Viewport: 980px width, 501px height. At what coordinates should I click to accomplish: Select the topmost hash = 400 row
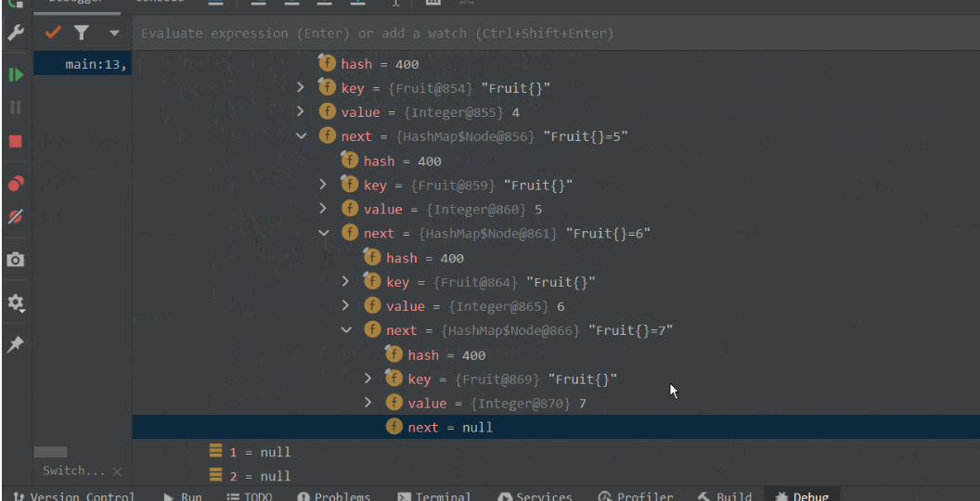coord(556,64)
